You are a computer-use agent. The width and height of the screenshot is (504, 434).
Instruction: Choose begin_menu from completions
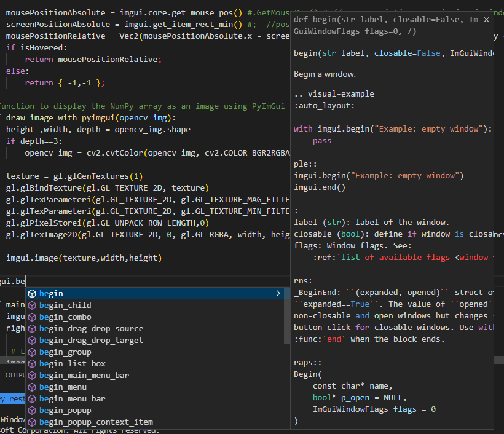[155, 387]
